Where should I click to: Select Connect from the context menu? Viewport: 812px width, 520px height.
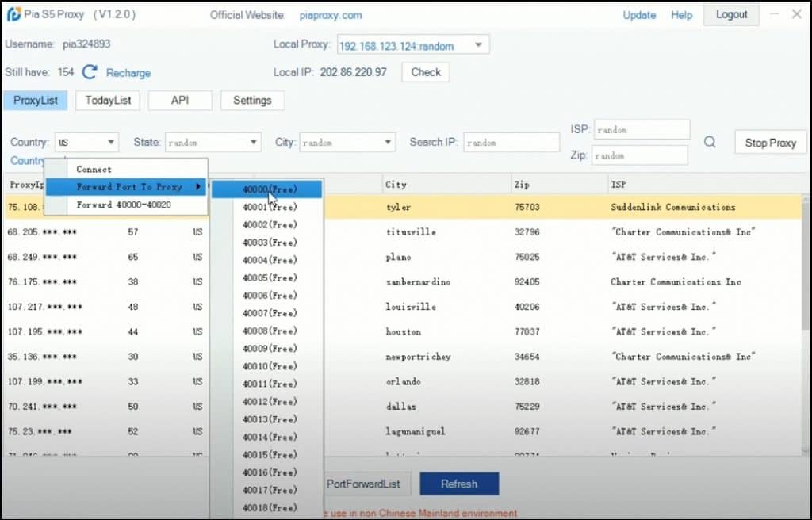(x=93, y=169)
